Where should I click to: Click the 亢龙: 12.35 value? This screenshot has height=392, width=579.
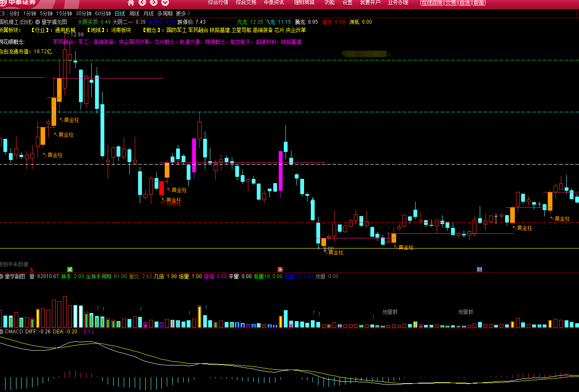[x=250, y=22]
